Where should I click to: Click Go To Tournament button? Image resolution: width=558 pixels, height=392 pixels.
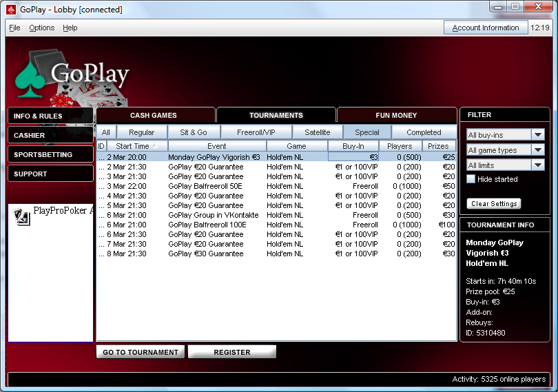[141, 352]
